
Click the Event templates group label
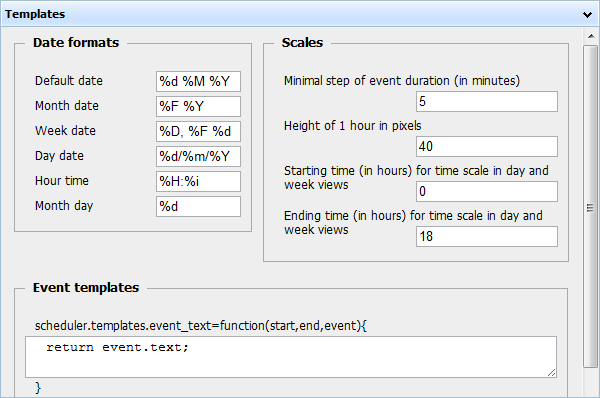pyautogui.click(x=86, y=287)
